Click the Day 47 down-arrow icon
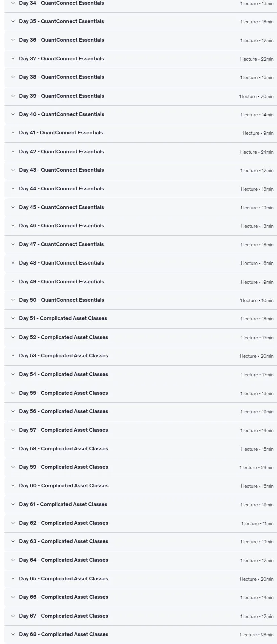The width and height of the screenshot is (277, 644). pos(13,244)
